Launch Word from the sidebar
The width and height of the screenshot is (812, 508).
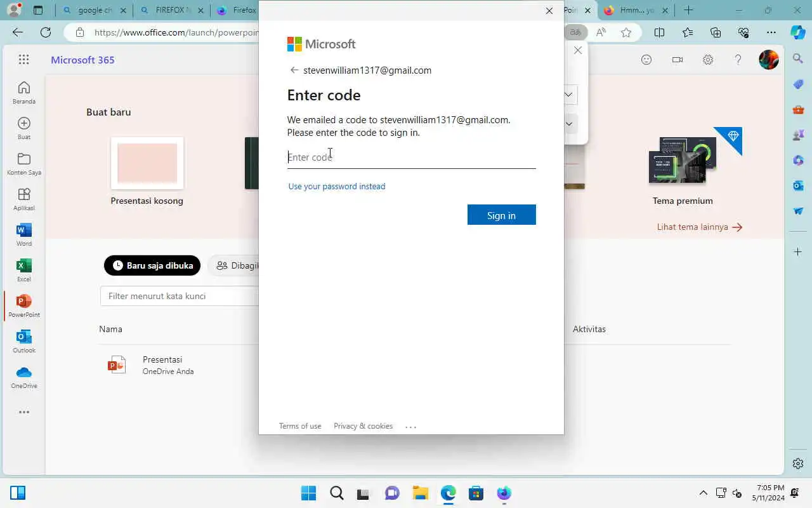click(24, 235)
